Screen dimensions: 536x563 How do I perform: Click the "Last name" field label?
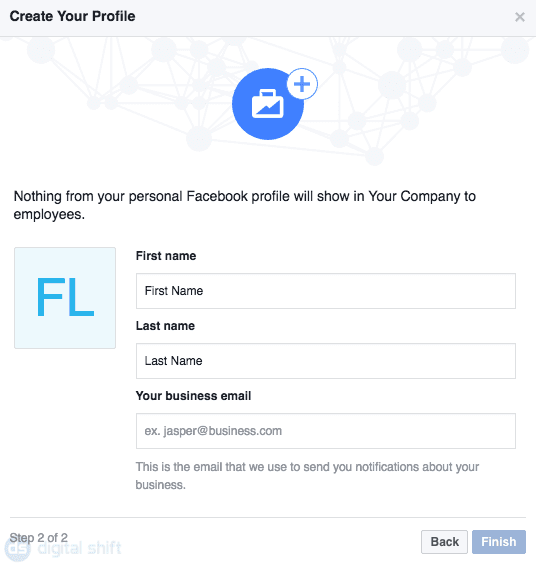click(165, 326)
